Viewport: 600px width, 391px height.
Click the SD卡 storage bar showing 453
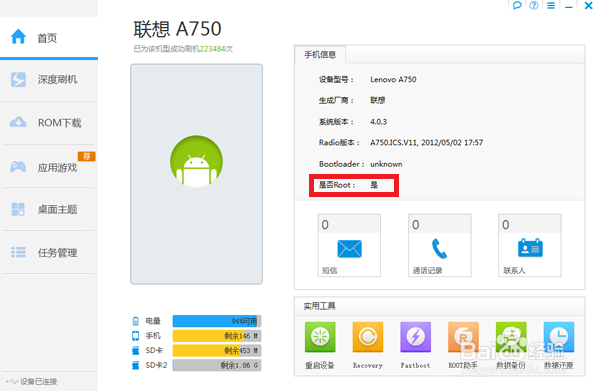click(x=217, y=350)
